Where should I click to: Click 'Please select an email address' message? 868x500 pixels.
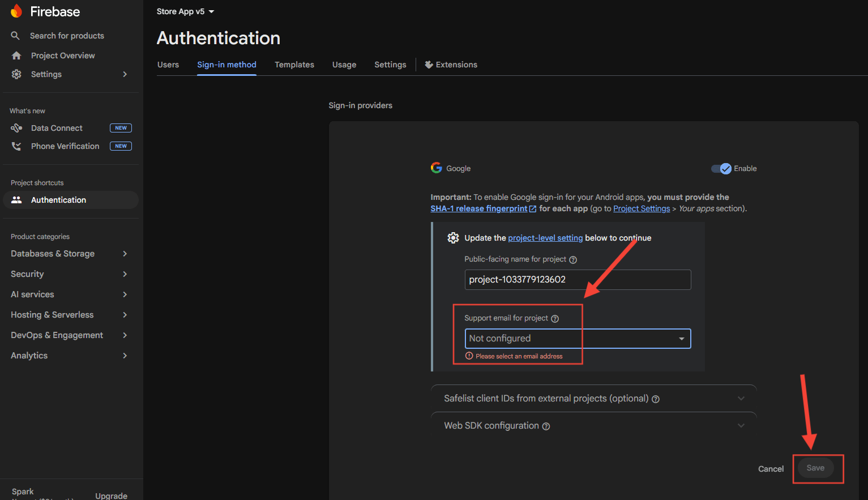[x=519, y=356]
